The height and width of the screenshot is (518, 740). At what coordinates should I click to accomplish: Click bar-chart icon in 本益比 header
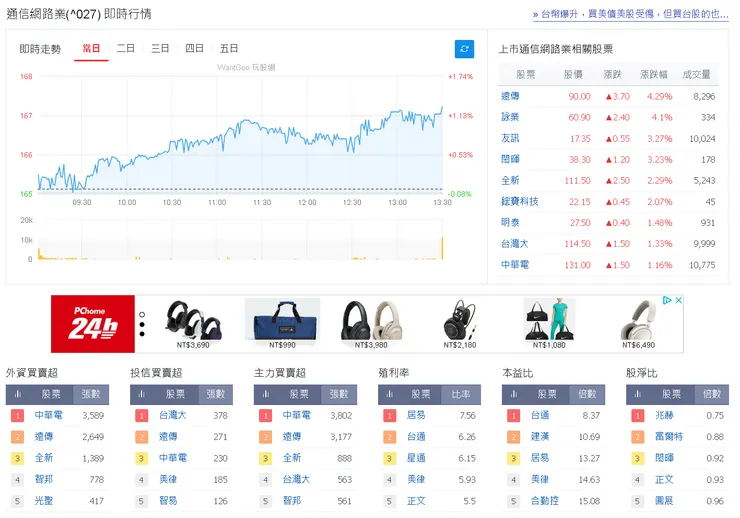point(514,394)
